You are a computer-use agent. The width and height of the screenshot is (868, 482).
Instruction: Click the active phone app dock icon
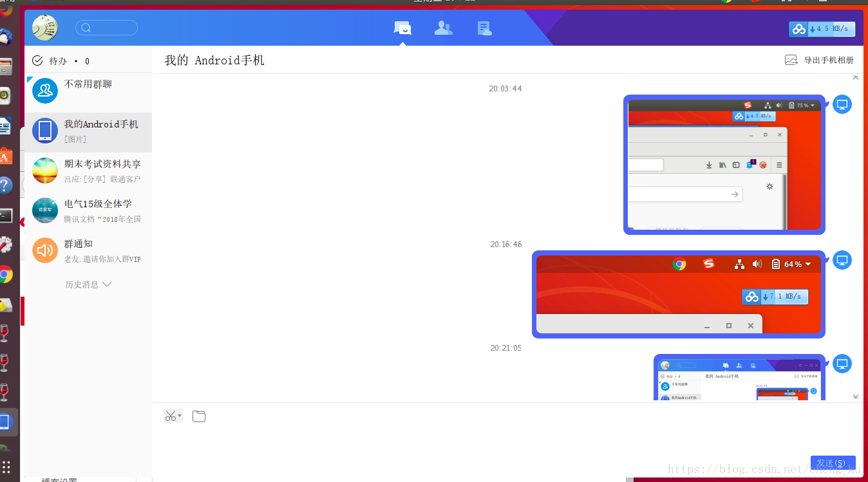pyautogui.click(x=5, y=422)
